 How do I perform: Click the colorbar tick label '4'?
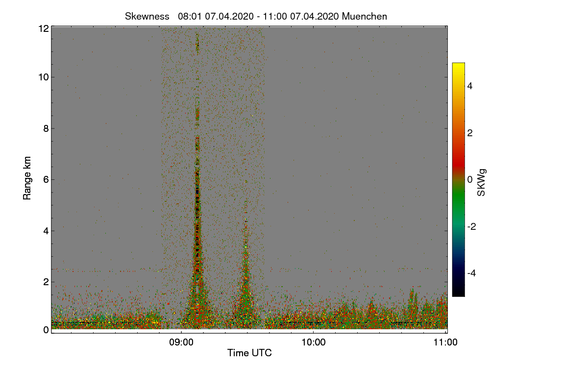click(470, 86)
